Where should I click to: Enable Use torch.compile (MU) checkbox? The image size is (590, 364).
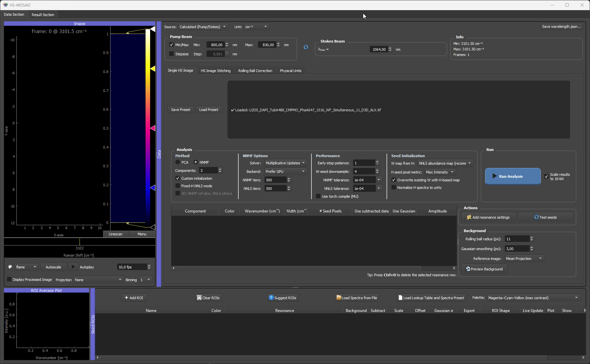point(318,196)
